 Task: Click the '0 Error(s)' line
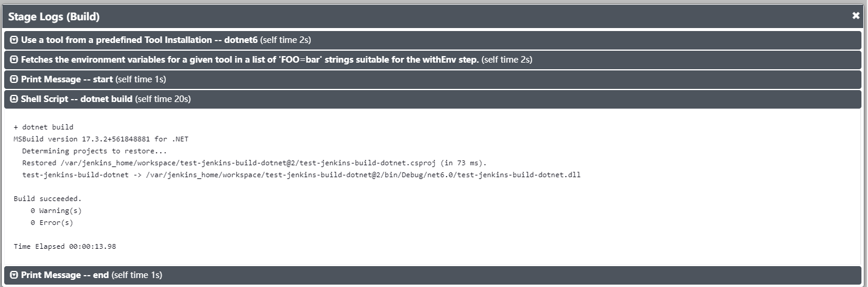coord(52,223)
